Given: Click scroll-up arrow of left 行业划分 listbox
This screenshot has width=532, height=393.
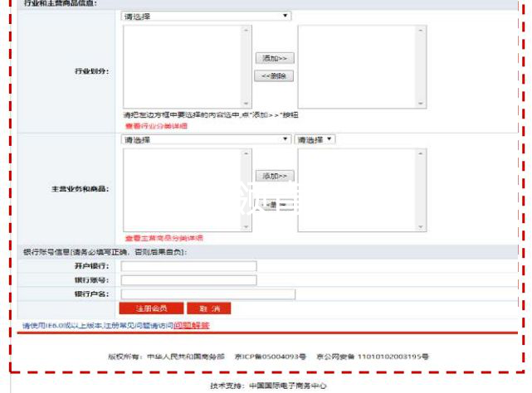Looking at the screenshot, I should [x=245, y=30].
